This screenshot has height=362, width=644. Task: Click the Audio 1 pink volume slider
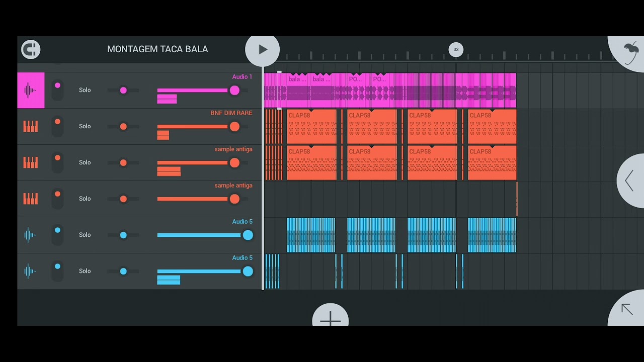click(203, 90)
